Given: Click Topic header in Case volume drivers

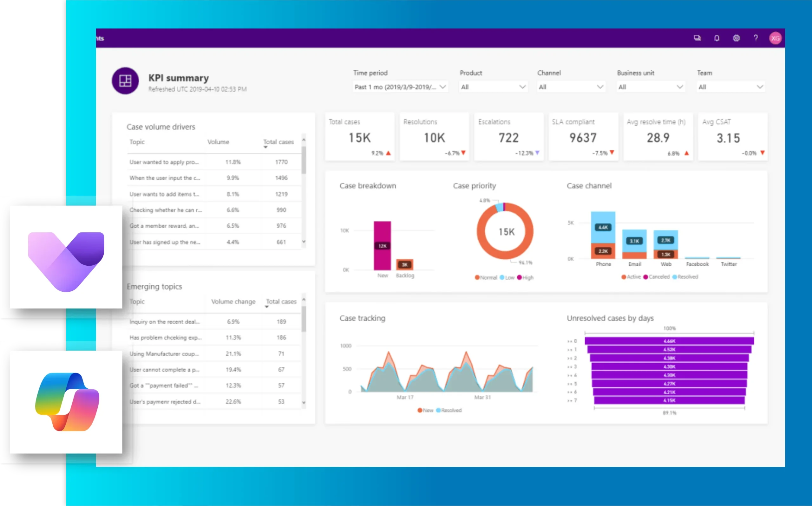Looking at the screenshot, I should click(x=137, y=142).
